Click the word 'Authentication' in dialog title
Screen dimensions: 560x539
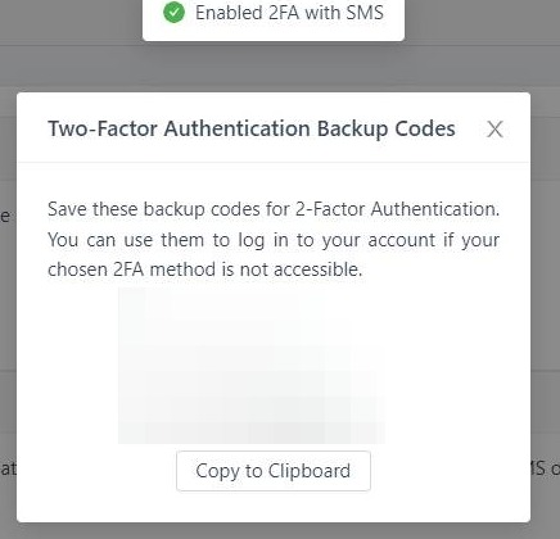click(x=237, y=129)
